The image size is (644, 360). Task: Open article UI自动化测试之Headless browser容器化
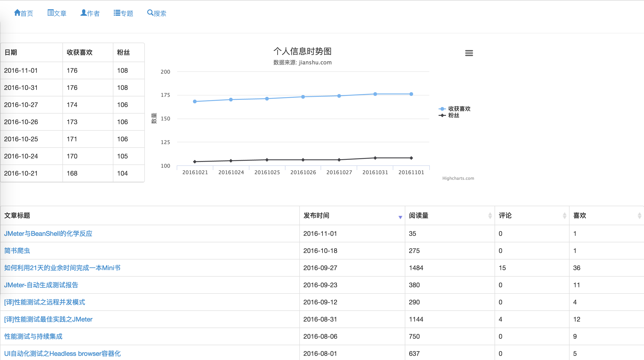[x=62, y=354]
